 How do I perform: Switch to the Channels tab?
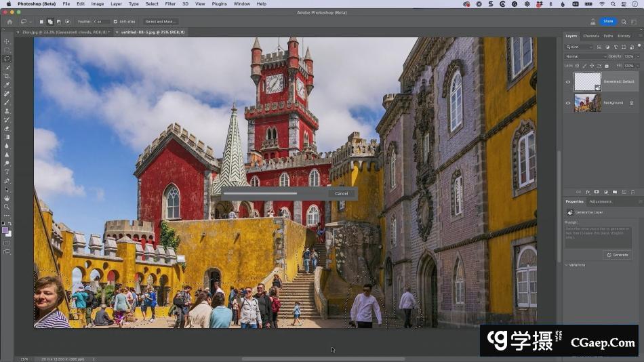pos(591,36)
